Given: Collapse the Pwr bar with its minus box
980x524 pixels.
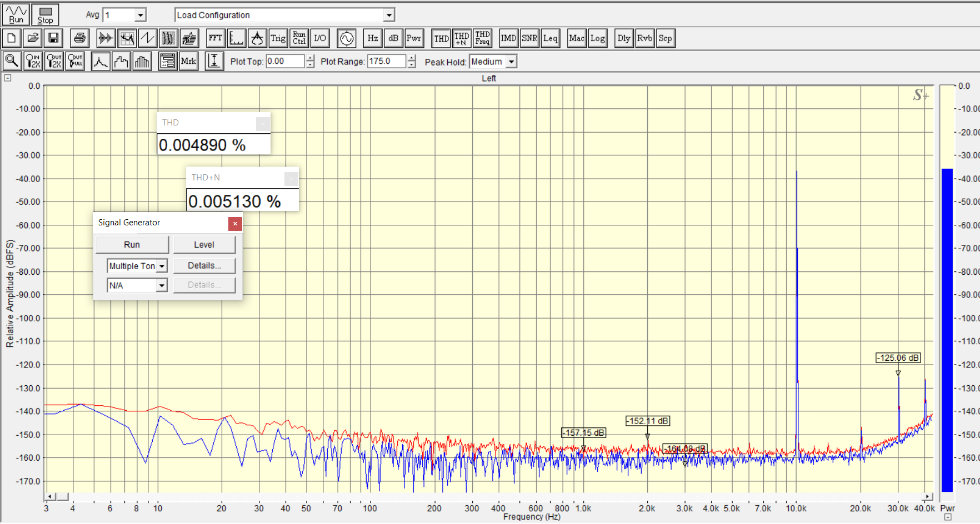Looking at the screenshot, I should coord(948,517).
